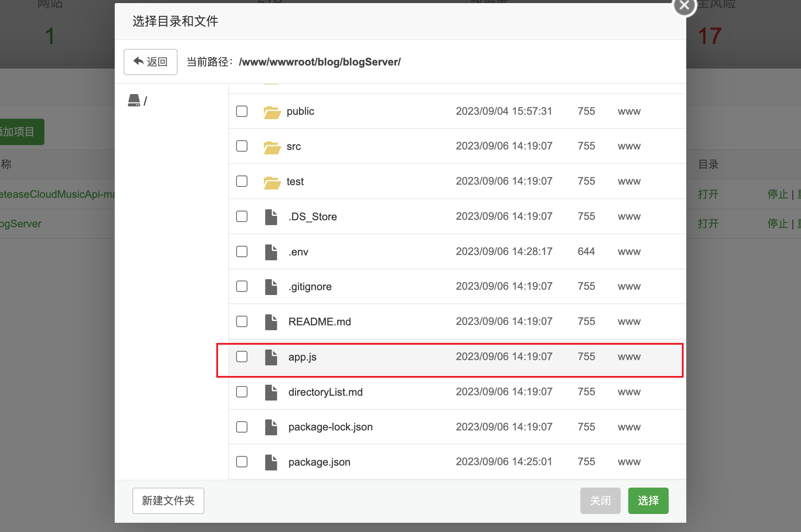The image size is (801, 532).
Task: Click the package-lock.json file icon
Action: [x=271, y=427]
